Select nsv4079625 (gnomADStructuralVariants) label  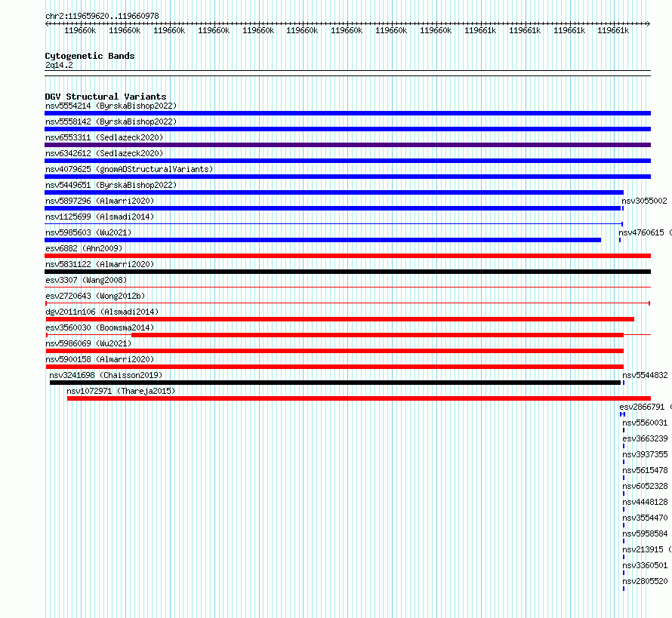click(x=129, y=169)
